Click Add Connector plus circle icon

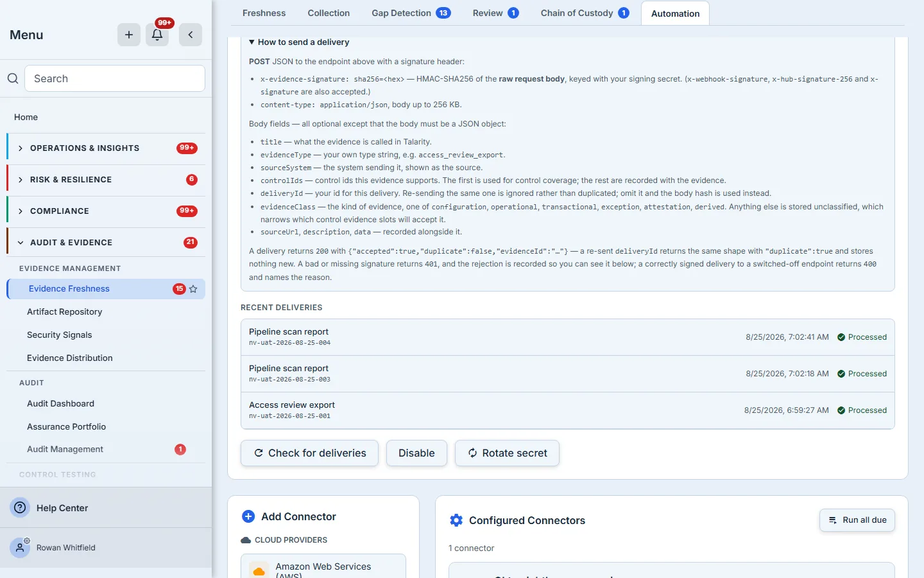[248, 516]
